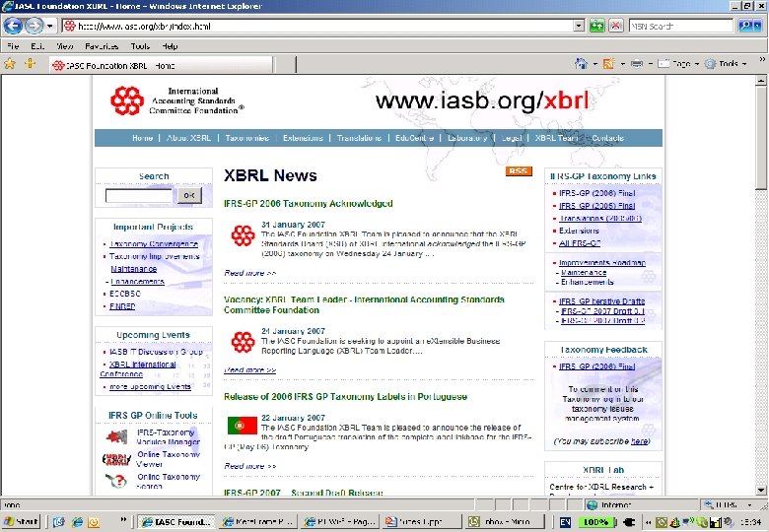
Task: Click the Add to Favorites plus-star icon
Action: [31, 64]
